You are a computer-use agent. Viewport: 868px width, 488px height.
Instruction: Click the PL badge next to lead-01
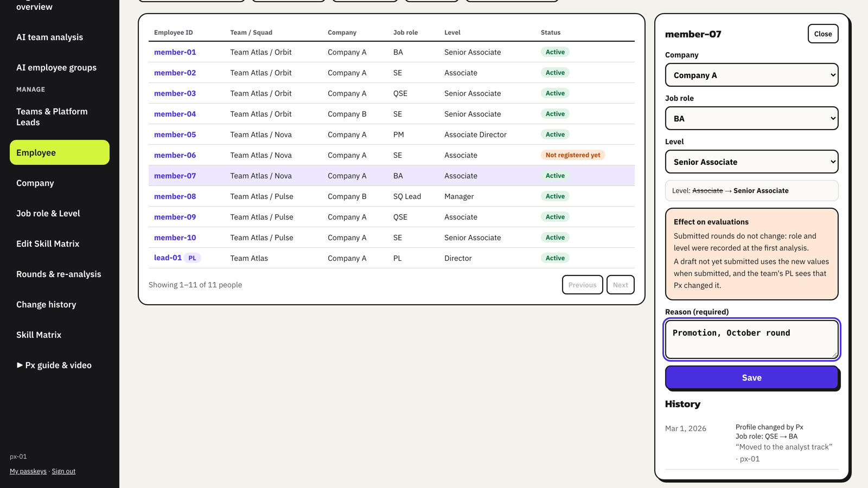pos(192,258)
